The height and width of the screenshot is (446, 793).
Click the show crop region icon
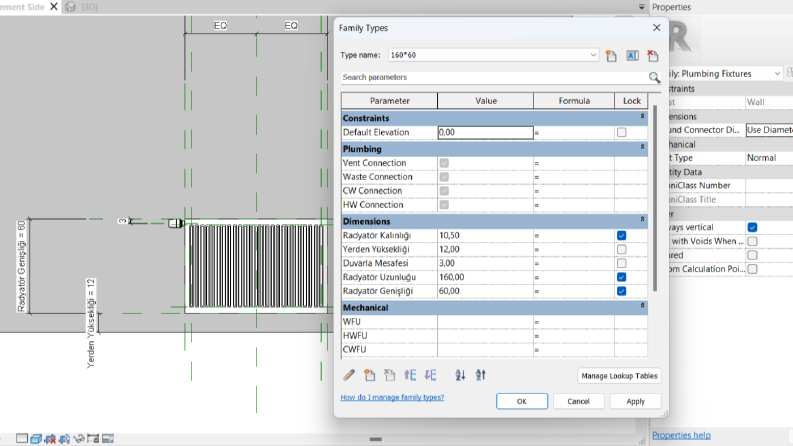pyautogui.click(x=64, y=438)
